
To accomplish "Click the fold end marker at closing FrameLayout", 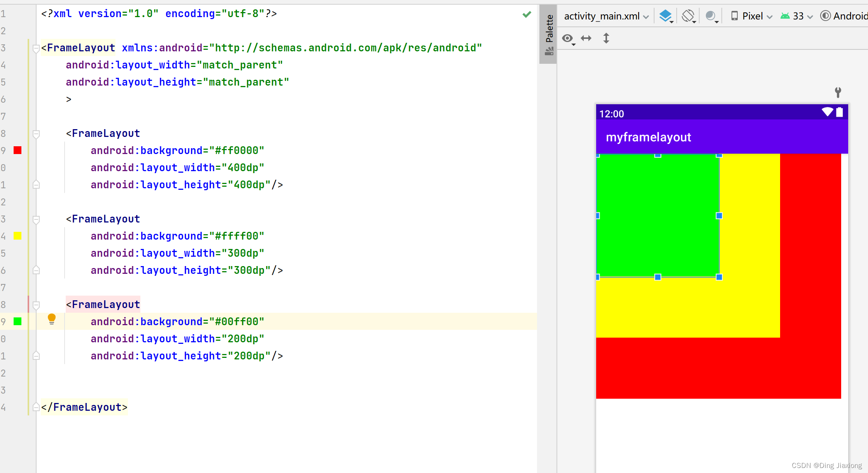I will point(36,407).
